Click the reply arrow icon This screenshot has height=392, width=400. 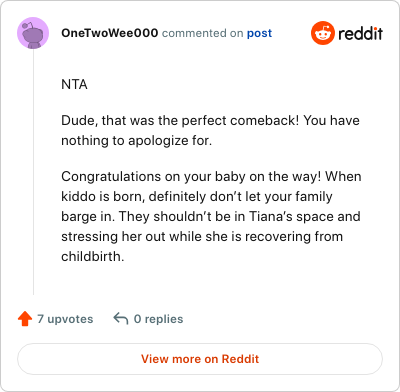[x=121, y=319]
